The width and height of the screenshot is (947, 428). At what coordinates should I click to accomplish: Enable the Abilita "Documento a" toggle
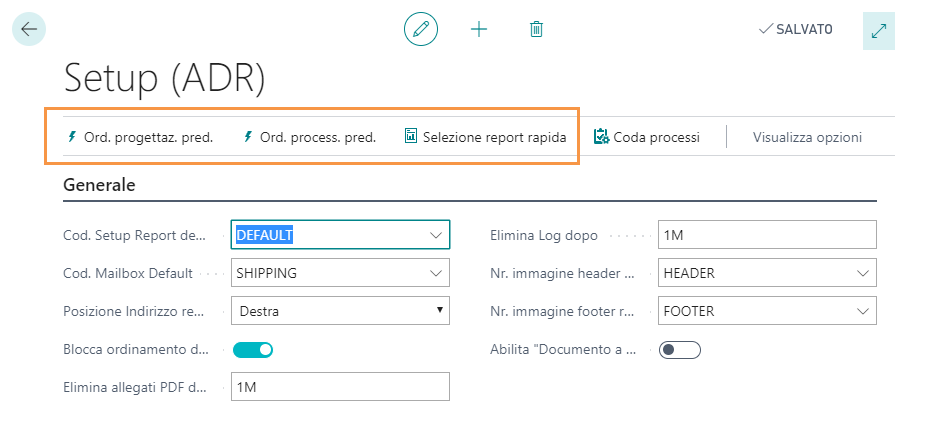click(679, 349)
